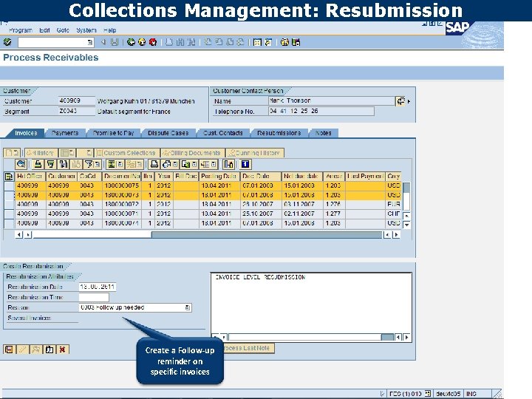
Task: Click the Find binoculars icon
Action: pos(63,164)
